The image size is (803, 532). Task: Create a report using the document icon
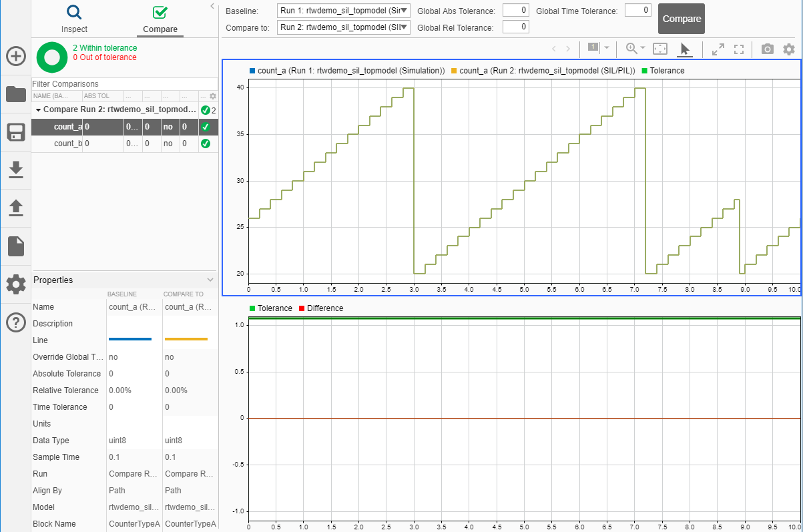16,246
